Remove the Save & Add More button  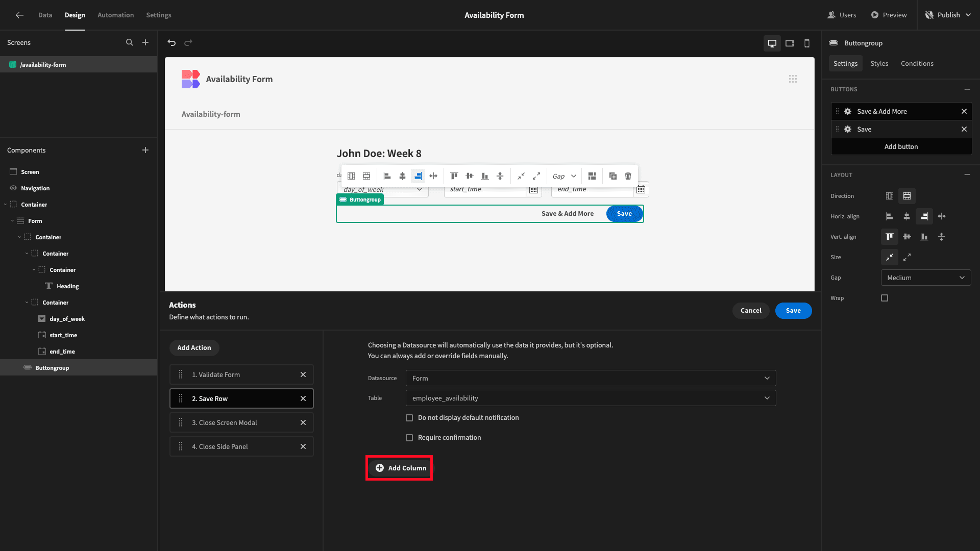[x=964, y=111]
